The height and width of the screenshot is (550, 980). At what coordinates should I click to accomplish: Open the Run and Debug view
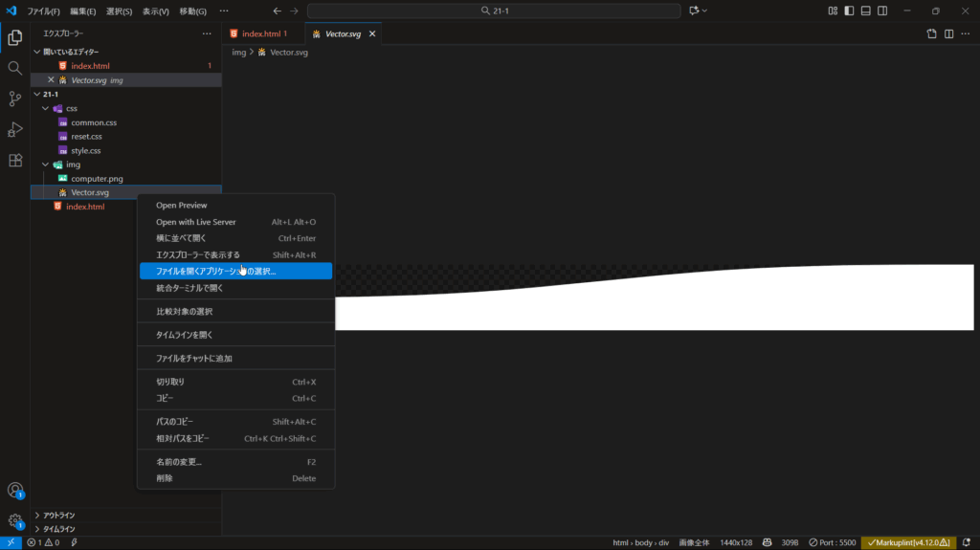coord(14,129)
